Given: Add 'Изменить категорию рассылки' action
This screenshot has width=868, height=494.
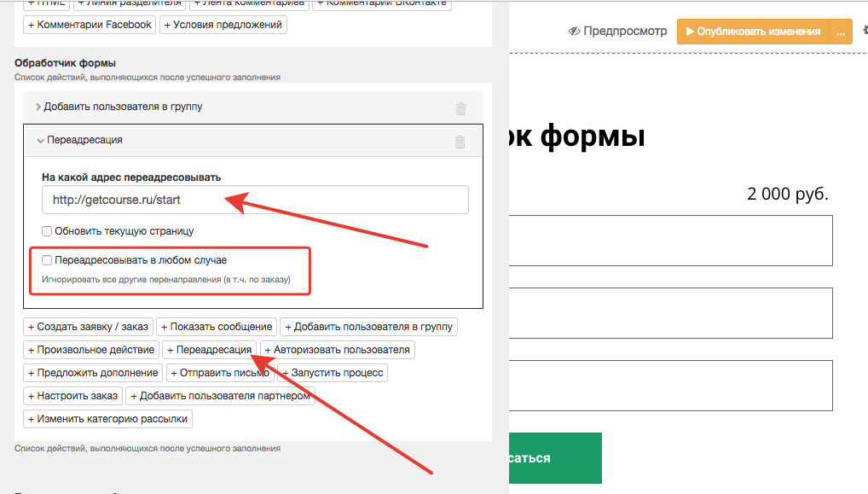Looking at the screenshot, I should [108, 419].
